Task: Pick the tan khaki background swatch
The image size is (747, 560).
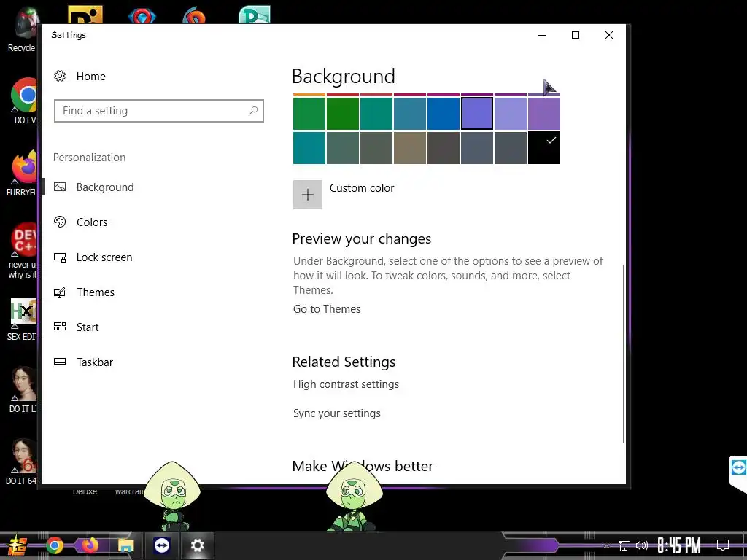Action: 410,148
